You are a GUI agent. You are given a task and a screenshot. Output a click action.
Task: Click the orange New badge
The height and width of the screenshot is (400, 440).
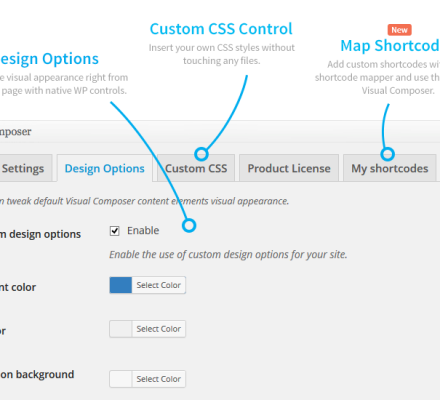pos(399,30)
